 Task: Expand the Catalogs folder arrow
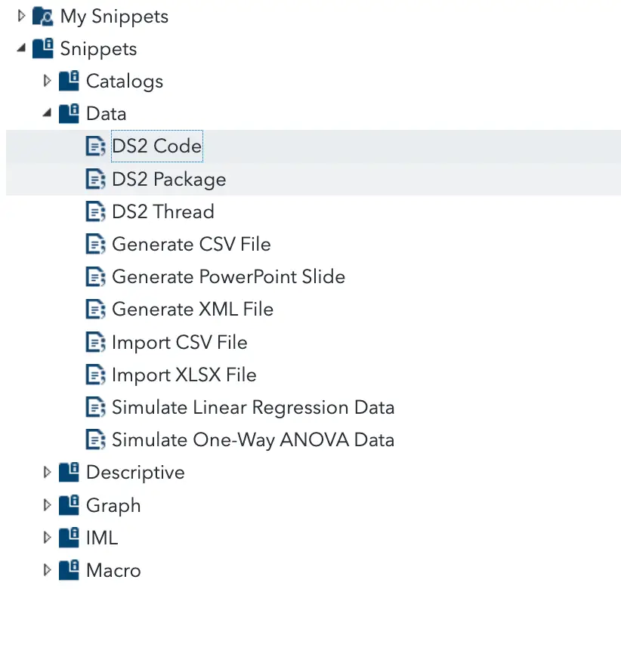(47, 81)
